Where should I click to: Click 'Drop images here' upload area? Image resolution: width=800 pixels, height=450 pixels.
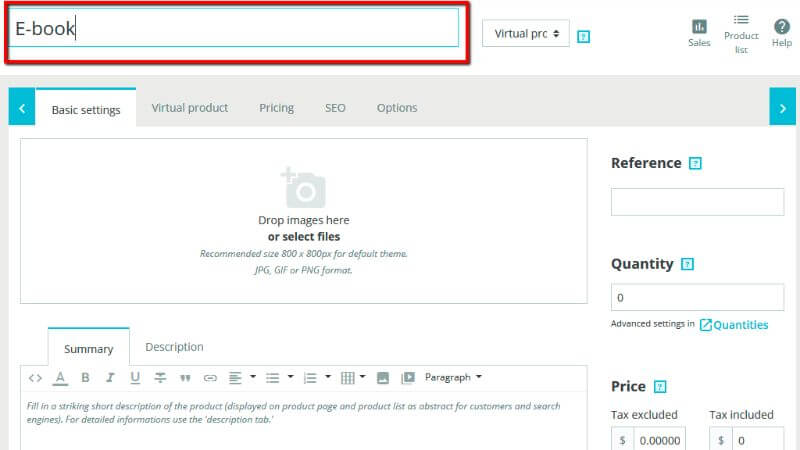[304, 220]
